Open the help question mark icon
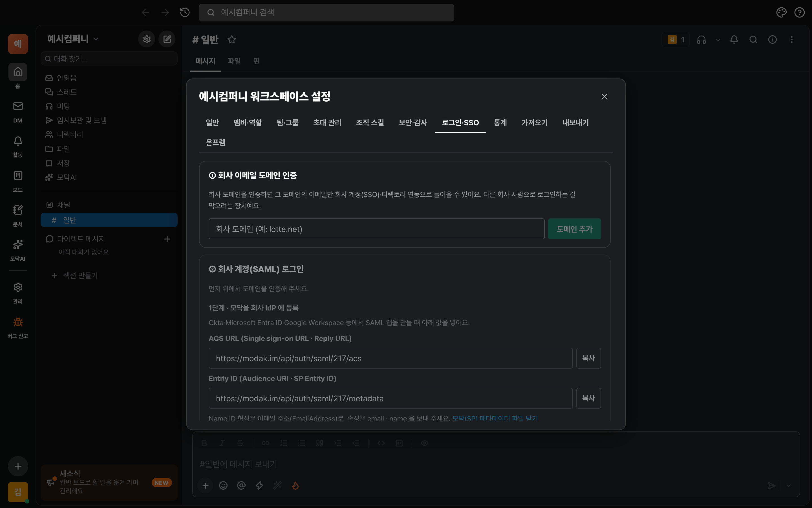Viewport: 812px width, 508px height. (799, 12)
